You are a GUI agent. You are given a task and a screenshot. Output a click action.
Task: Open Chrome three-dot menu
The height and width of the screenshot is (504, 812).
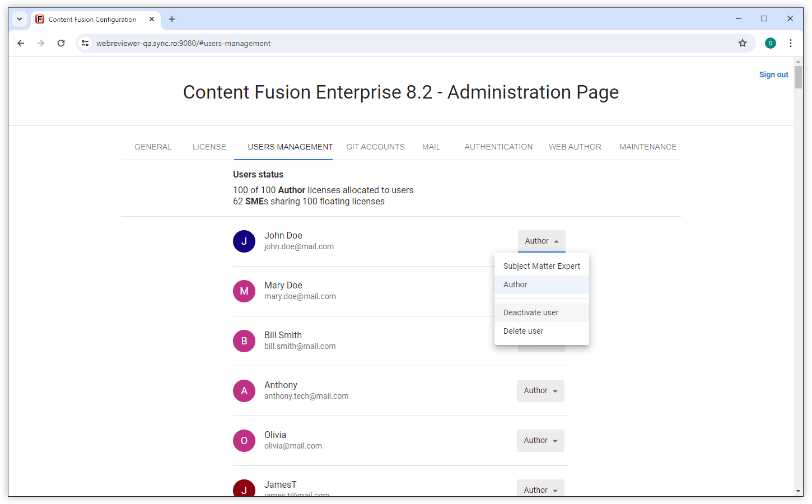pyautogui.click(x=791, y=43)
